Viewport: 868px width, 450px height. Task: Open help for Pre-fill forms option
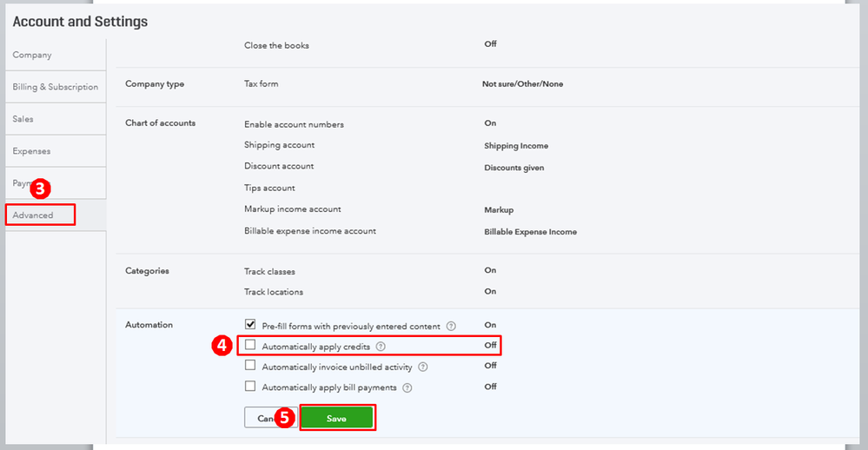coord(451,327)
